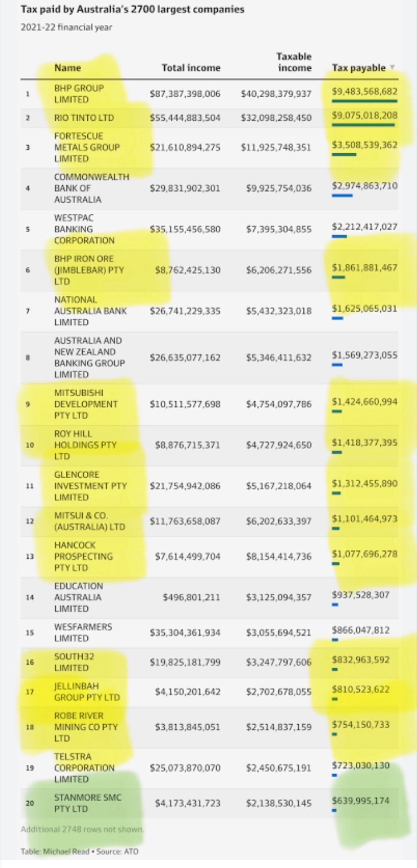Select Wesfarmers Limited company name

tap(83, 632)
